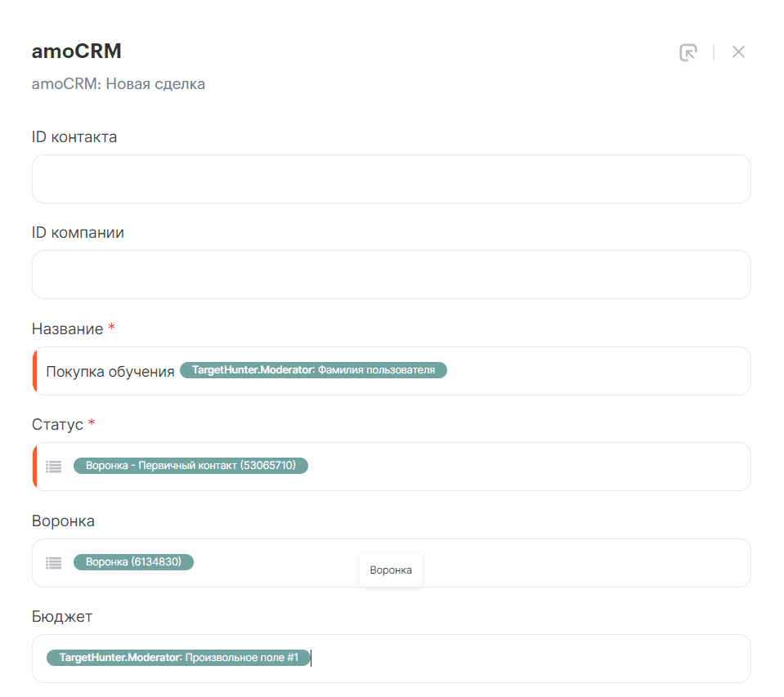Click the 'Воронка' tooltip popup

(x=391, y=570)
